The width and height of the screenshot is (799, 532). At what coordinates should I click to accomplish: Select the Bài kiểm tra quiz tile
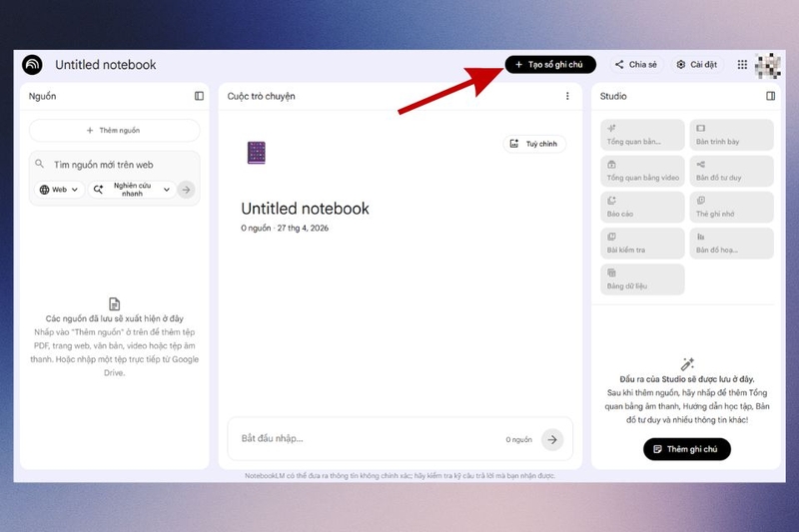(x=642, y=244)
